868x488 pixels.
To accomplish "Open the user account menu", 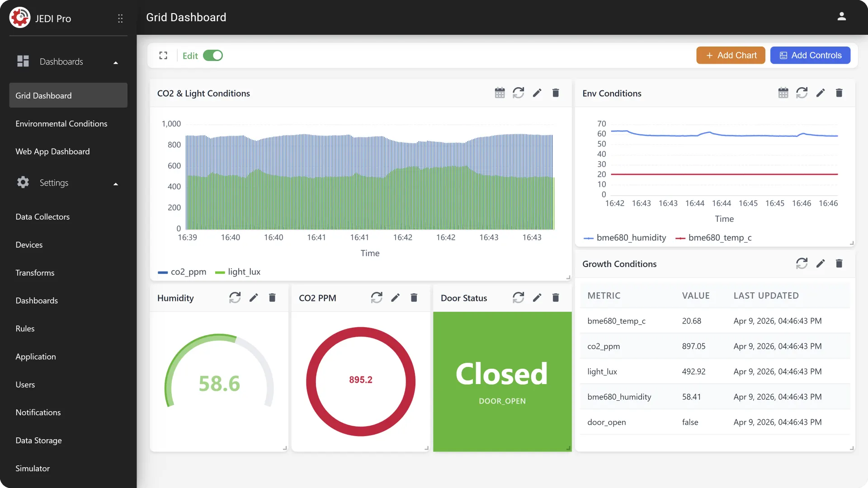I will 841,17.
